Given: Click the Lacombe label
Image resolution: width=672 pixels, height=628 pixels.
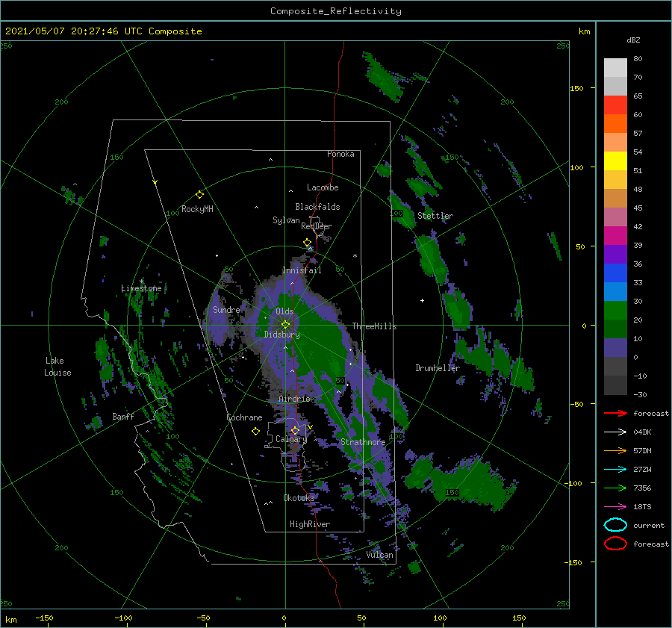Looking at the screenshot, I should pos(323,187).
